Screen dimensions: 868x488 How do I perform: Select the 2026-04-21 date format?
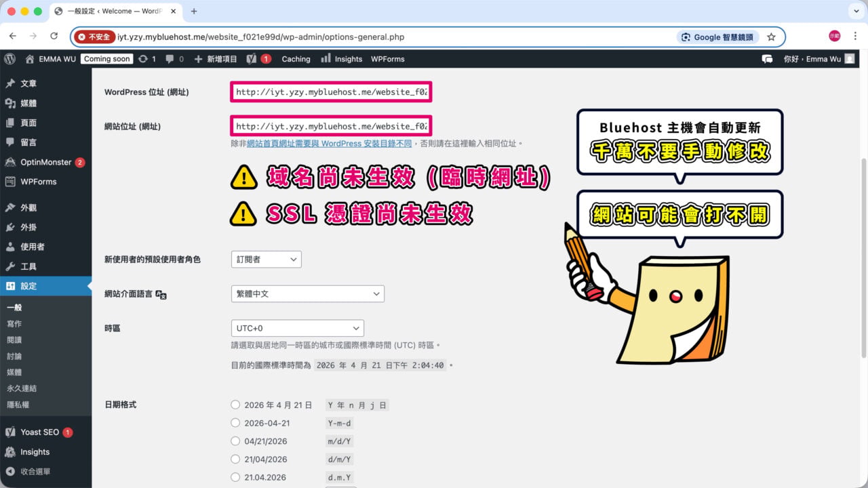click(235, 423)
